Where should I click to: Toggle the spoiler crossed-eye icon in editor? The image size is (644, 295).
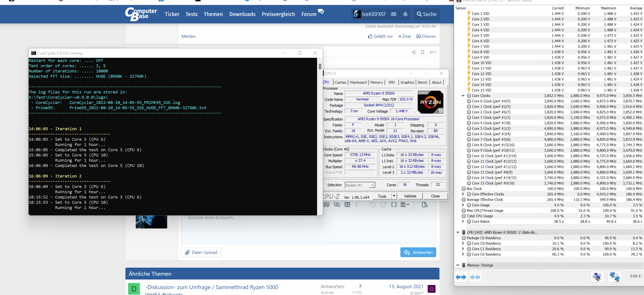tap(337, 205)
